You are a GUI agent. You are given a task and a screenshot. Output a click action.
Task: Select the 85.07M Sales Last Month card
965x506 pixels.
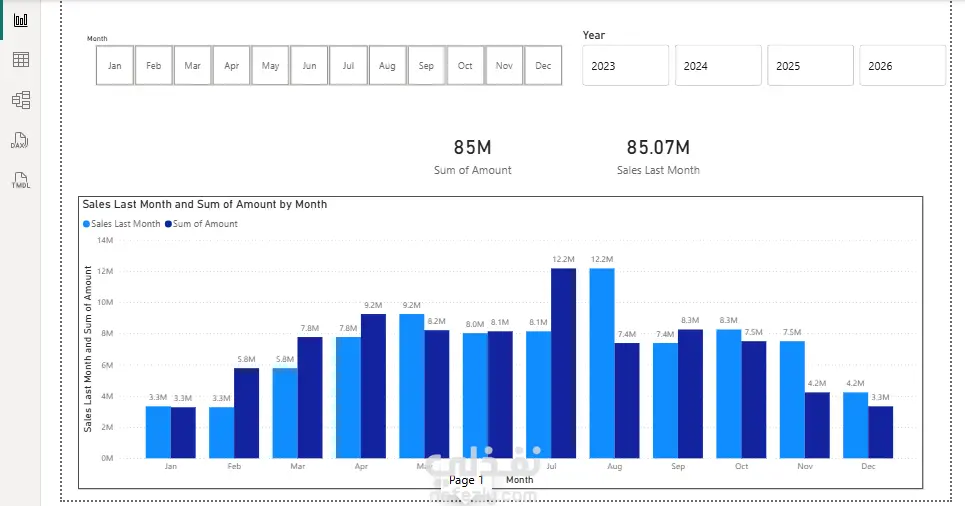pyautogui.click(x=658, y=156)
